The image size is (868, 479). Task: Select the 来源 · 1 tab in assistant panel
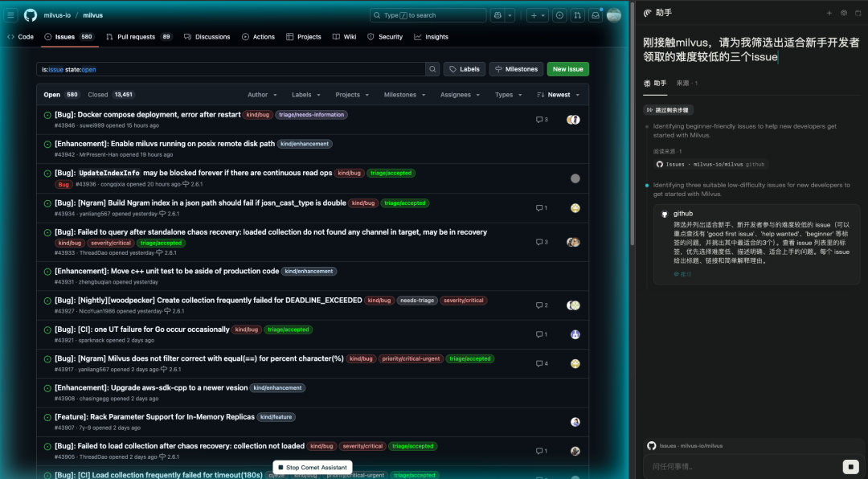687,83
